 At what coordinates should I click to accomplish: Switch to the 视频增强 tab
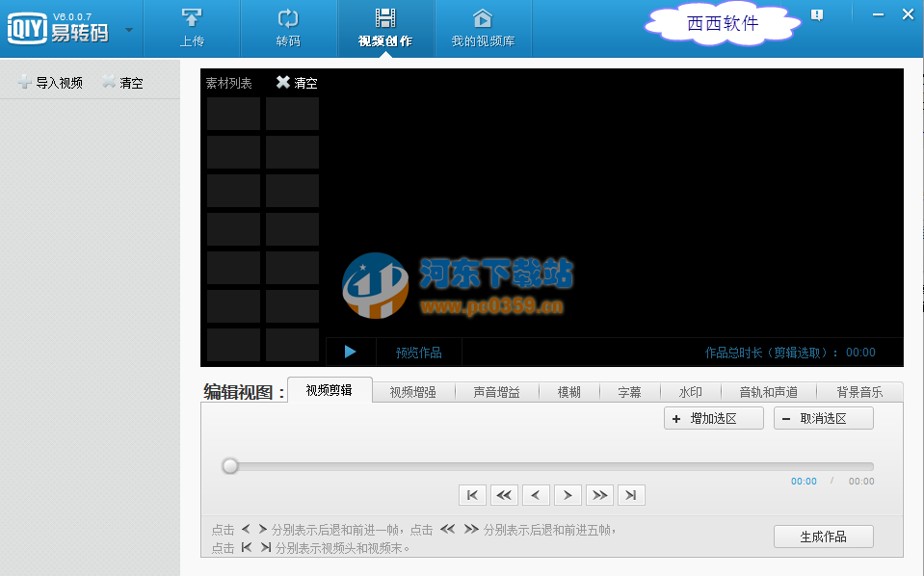411,391
